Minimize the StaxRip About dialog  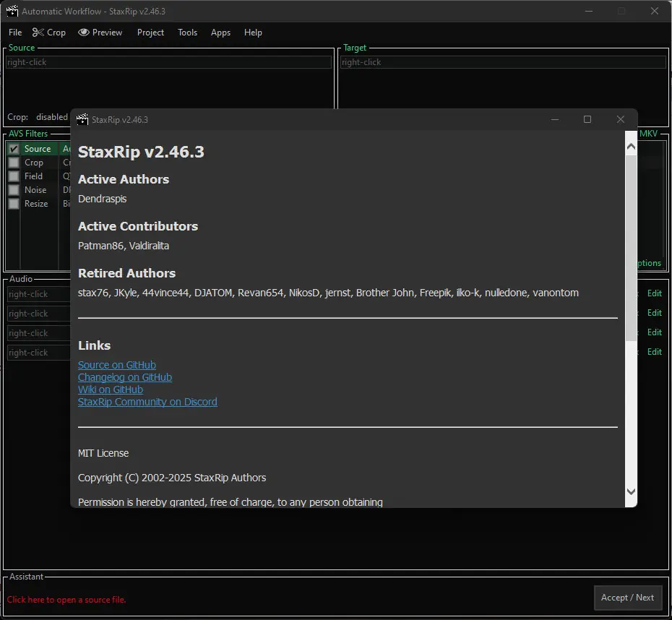coord(555,119)
